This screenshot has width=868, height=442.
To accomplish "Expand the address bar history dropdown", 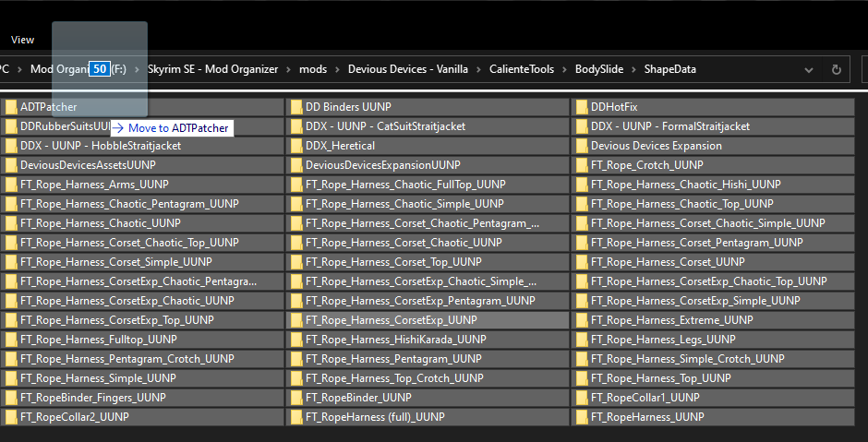I will click(x=809, y=70).
